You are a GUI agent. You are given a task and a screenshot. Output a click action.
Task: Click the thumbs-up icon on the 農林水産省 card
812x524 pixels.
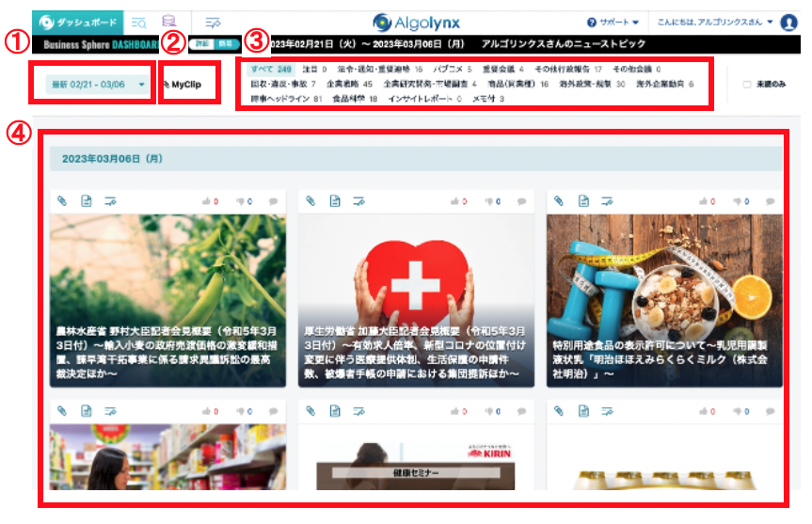click(x=208, y=201)
